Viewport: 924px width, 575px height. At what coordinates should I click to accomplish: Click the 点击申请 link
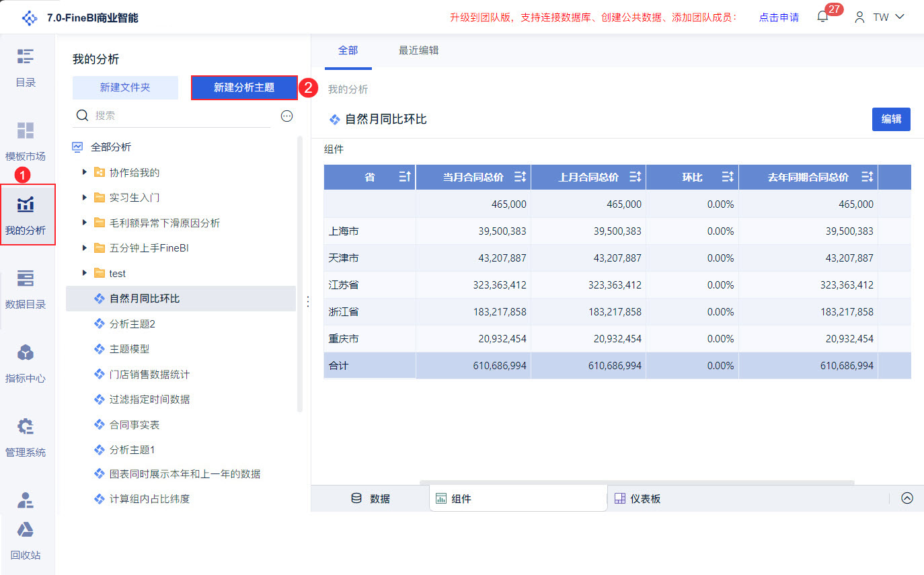coord(779,17)
